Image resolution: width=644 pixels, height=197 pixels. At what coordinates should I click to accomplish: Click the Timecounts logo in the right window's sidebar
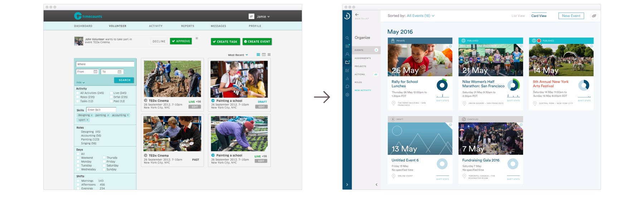click(x=347, y=16)
